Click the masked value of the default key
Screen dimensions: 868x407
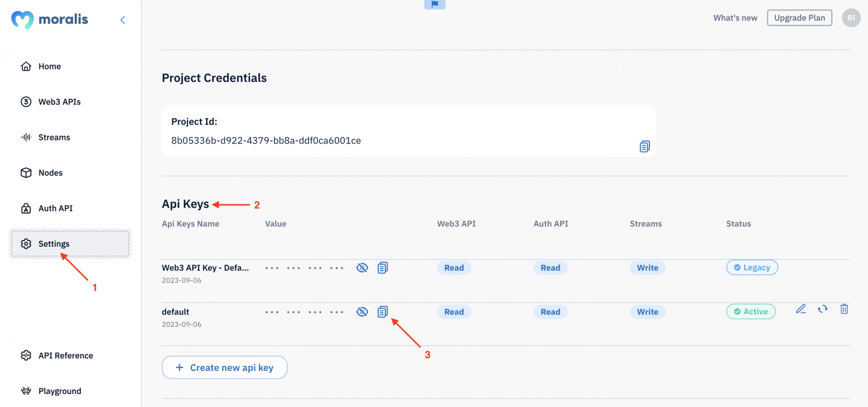[305, 312]
